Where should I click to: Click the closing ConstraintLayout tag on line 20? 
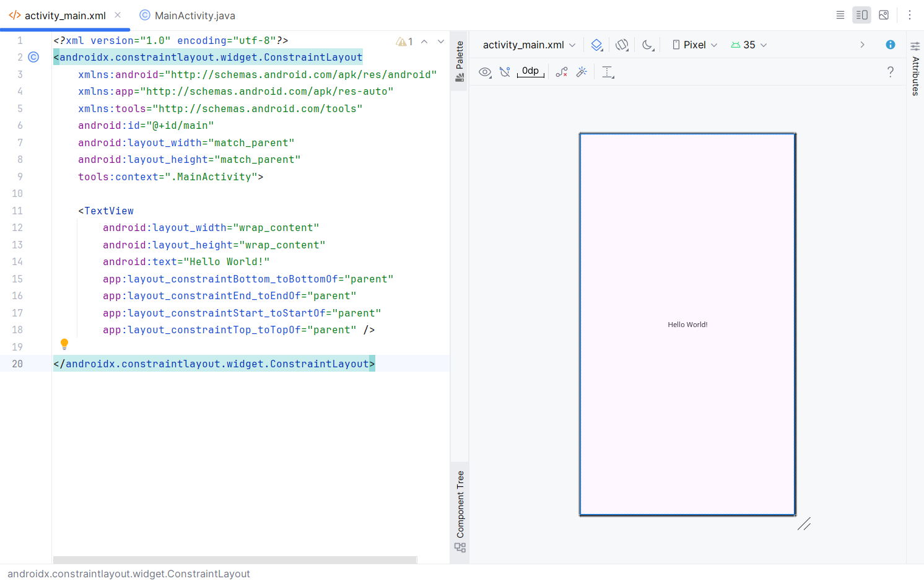click(x=214, y=364)
